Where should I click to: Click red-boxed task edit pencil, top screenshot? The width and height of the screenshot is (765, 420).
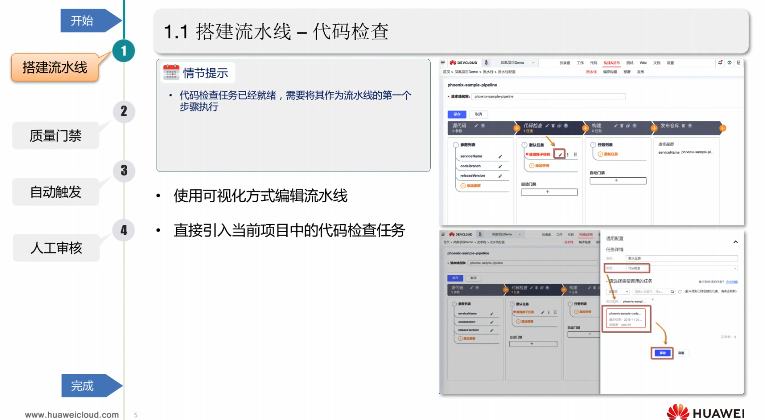click(x=560, y=154)
